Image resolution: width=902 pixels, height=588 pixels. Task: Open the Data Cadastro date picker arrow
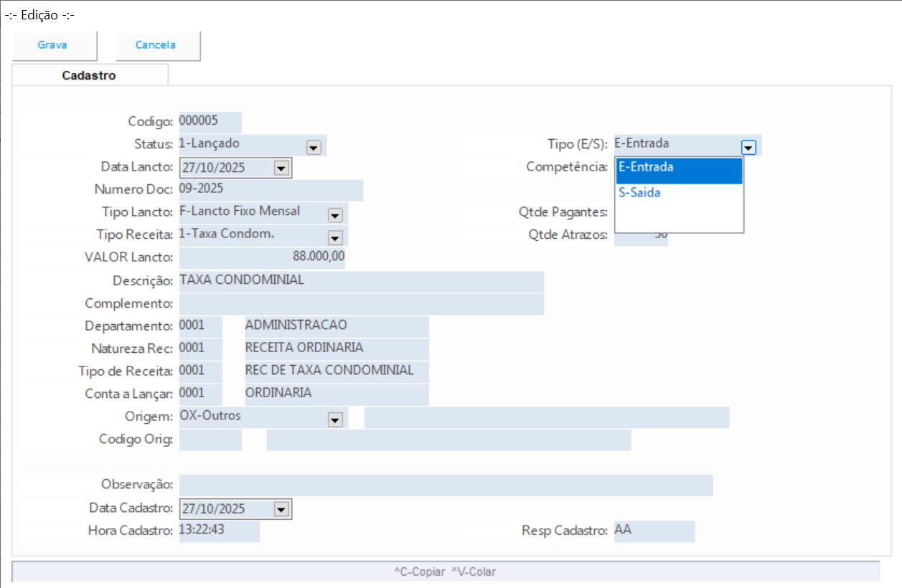pos(281,509)
